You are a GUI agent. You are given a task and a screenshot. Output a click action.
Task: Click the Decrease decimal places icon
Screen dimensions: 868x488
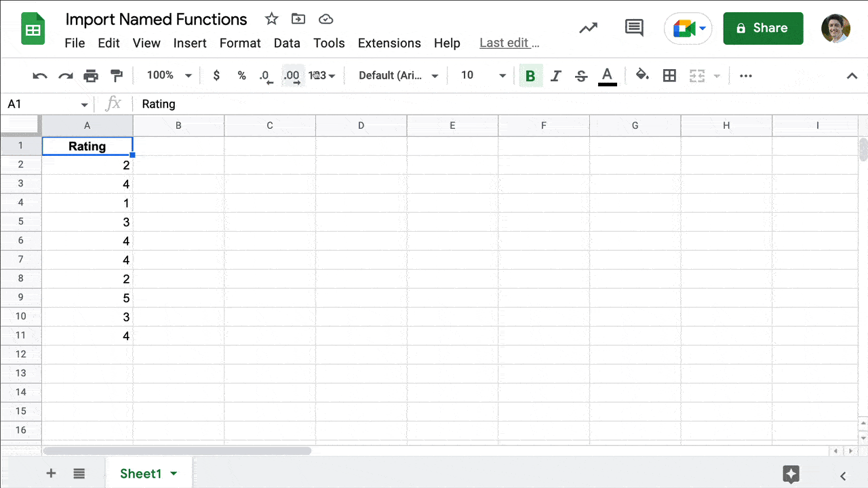[x=265, y=75]
